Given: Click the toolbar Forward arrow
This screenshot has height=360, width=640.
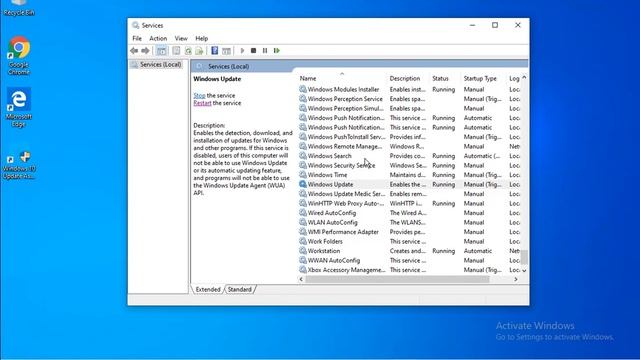Looking at the screenshot, I should [145, 51].
